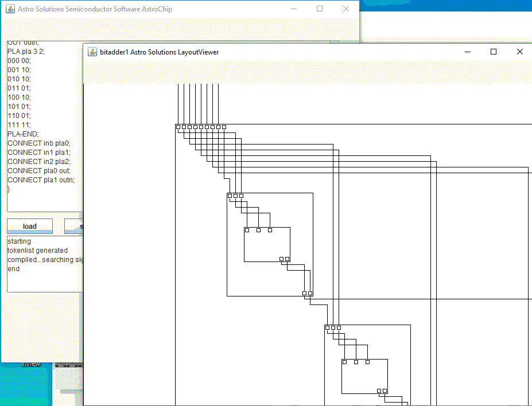Click the line "CONNECT in1 pla1;"
This screenshot has width=532, height=406.
[x=39, y=152]
